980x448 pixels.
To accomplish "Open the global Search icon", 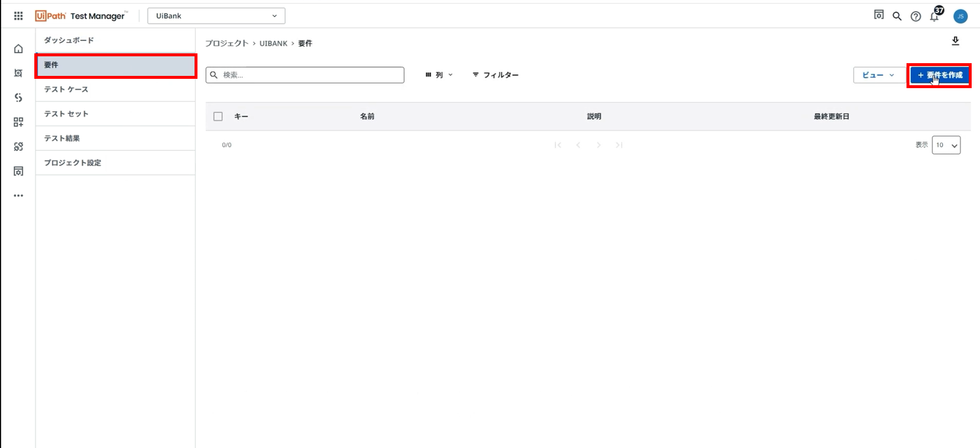I will click(x=897, y=16).
